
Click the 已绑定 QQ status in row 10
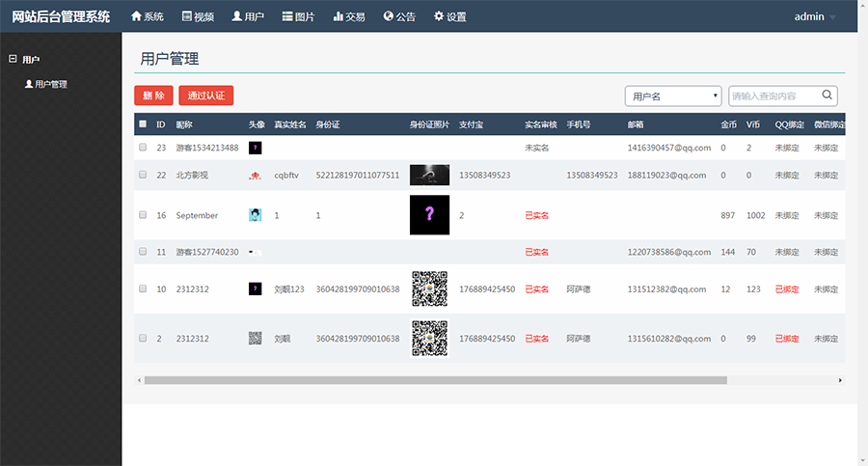787,289
